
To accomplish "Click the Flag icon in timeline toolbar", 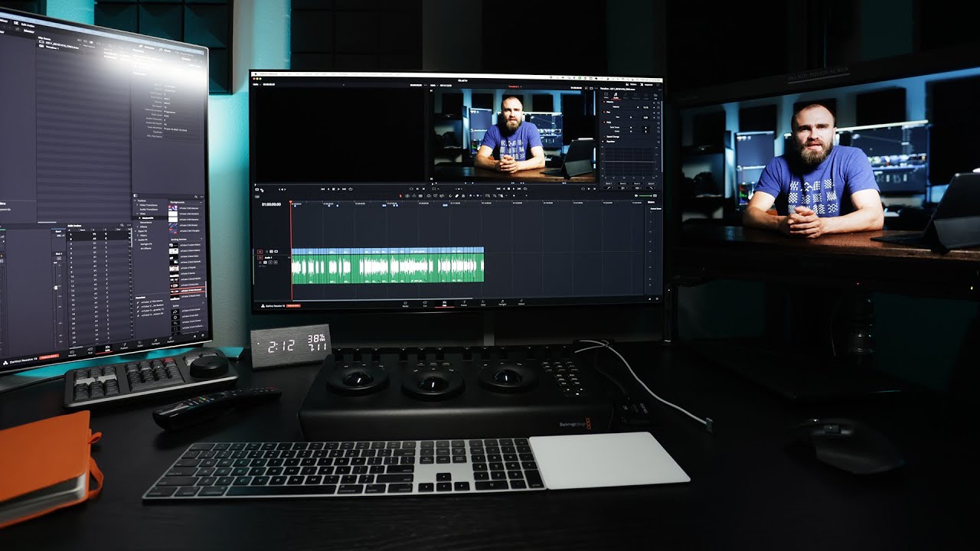I will point(472,195).
